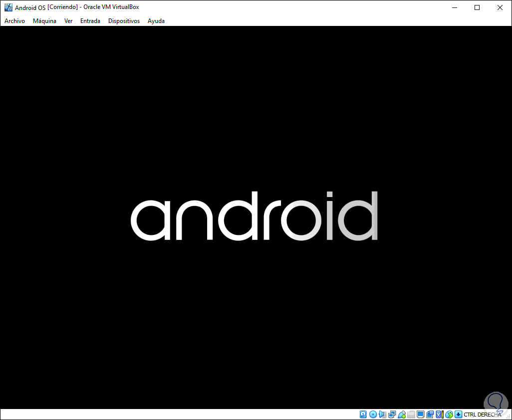The height and width of the screenshot is (420, 512).
Task: Open the Archivo menu
Action: pyautogui.click(x=14, y=21)
